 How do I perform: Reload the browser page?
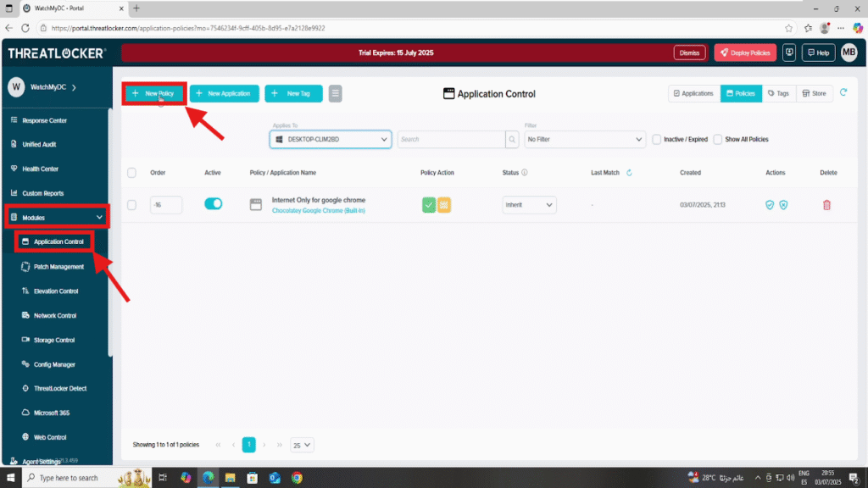tap(25, 28)
